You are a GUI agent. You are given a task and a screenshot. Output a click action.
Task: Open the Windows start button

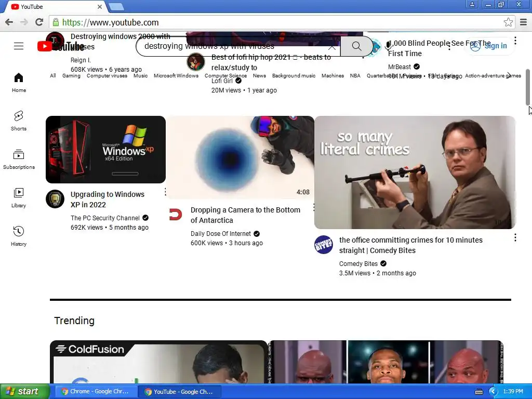[x=24, y=392]
